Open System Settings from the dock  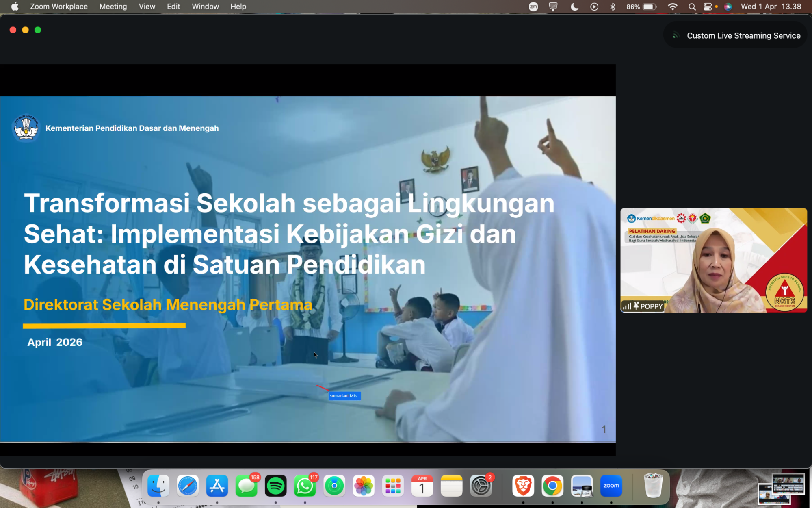(x=481, y=486)
